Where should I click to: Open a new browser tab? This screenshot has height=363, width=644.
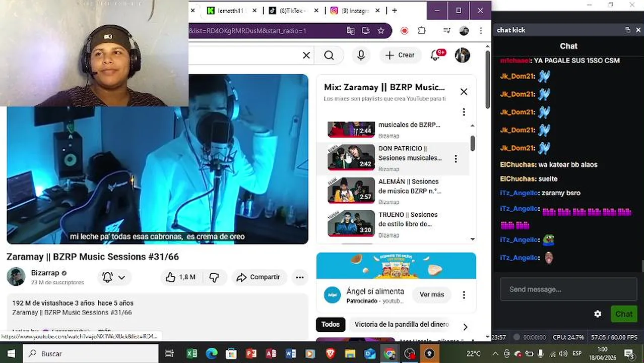click(x=394, y=11)
